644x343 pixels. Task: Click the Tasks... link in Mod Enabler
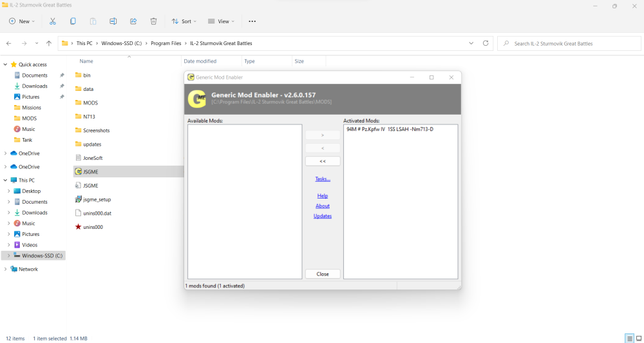pyautogui.click(x=323, y=179)
